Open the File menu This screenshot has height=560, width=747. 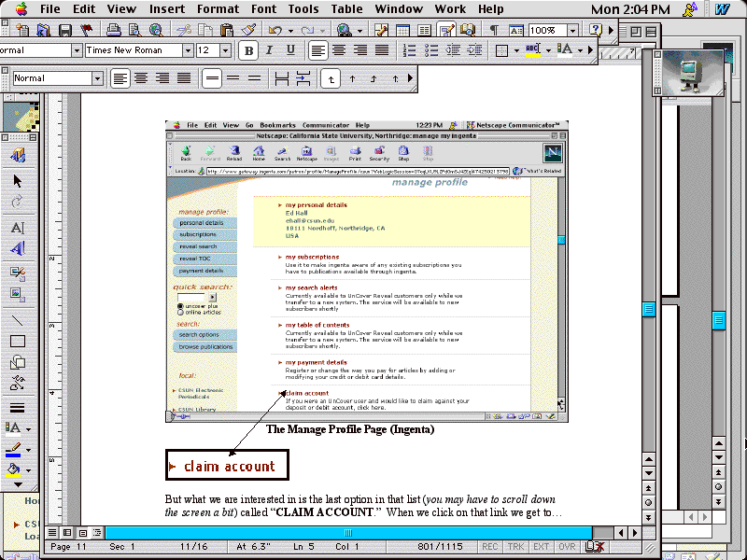click(50, 9)
